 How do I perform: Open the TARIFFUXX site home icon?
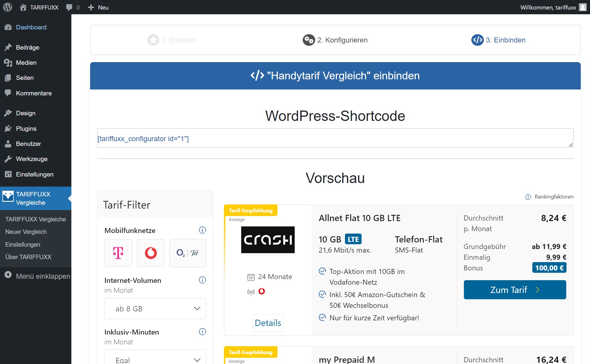click(x=23, y=7)
